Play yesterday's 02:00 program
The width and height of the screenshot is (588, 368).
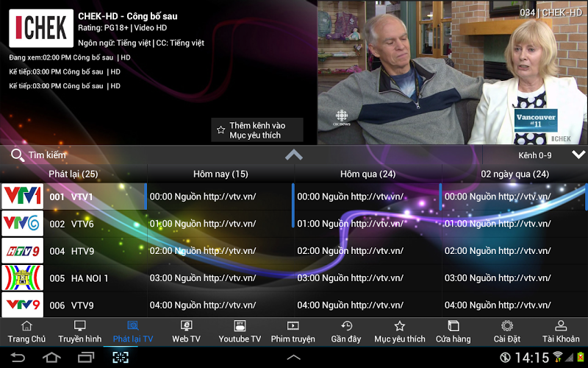(x=368, y=250)
